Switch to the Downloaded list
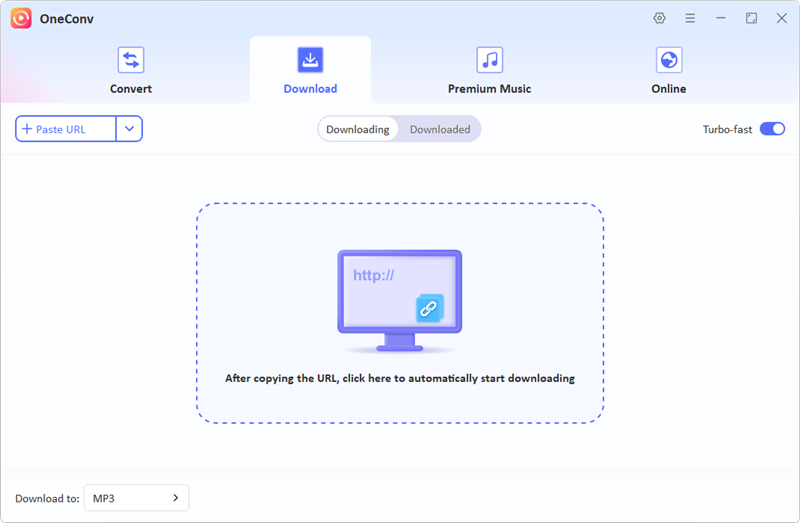The height and width of the screenshot is (523, 800). (439, 129)
